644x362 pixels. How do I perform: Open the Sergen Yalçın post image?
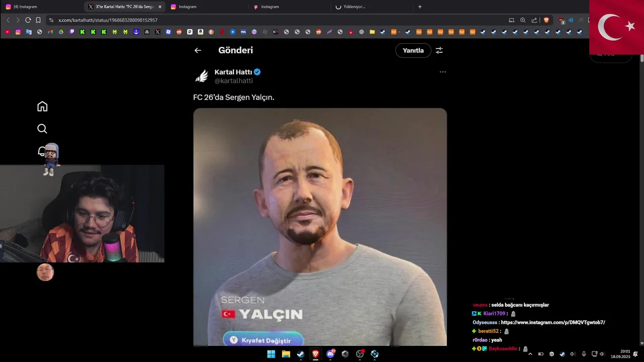(x=320, y=227)
